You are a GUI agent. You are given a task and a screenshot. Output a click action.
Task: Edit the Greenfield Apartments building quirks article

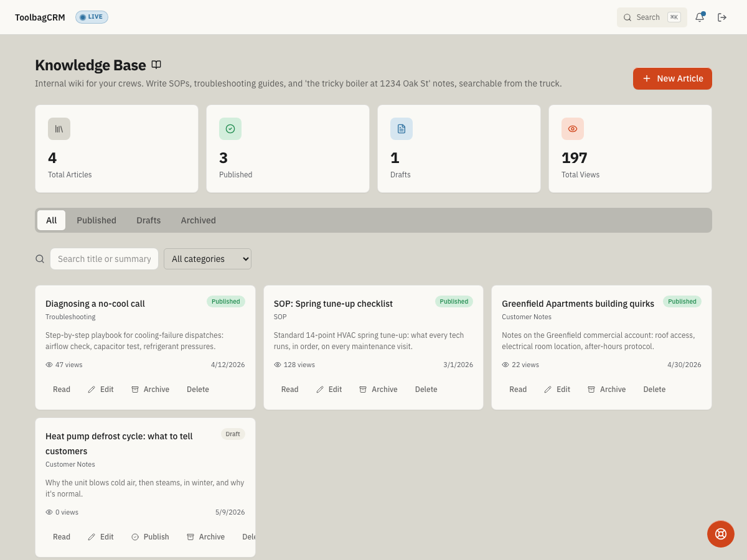[x=557, y=390]
